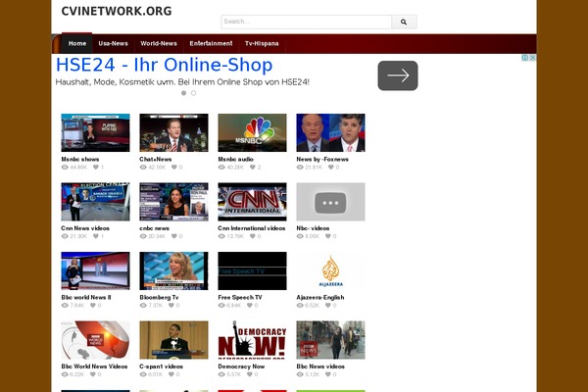Open the Bbc World News Videos thumbnail
This screenshot has width=588, height=392.
coord(96,340)
